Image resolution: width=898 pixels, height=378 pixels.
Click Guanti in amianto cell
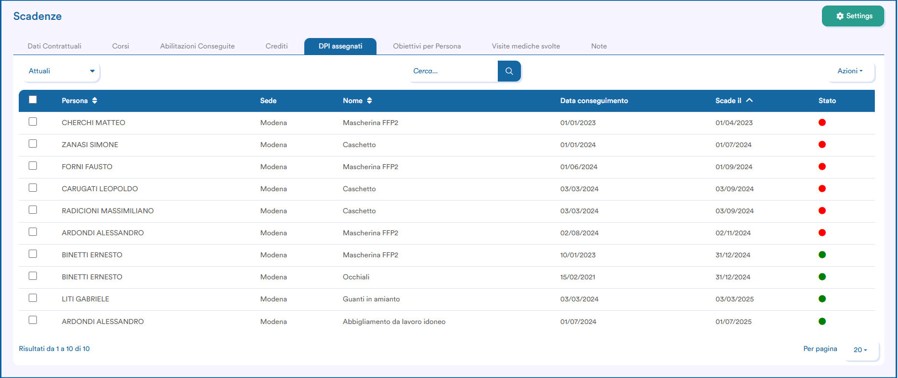(371, 299)
